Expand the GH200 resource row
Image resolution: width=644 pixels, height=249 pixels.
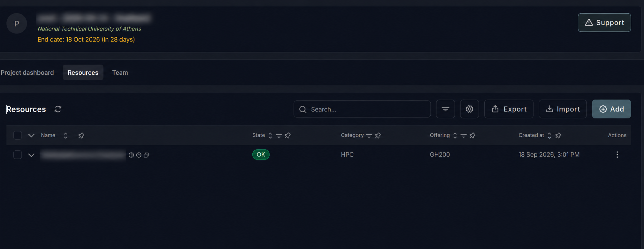[x=31, y=155]
